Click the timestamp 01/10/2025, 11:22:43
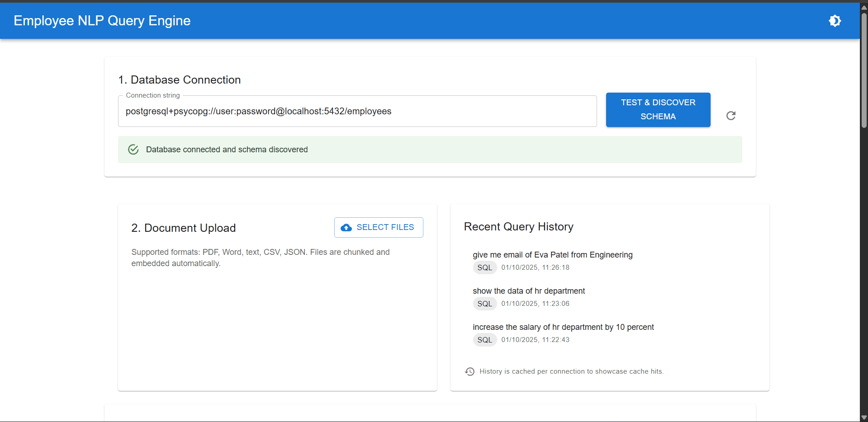The width and height of the screenshot is (868, 422). click(535, 340)
